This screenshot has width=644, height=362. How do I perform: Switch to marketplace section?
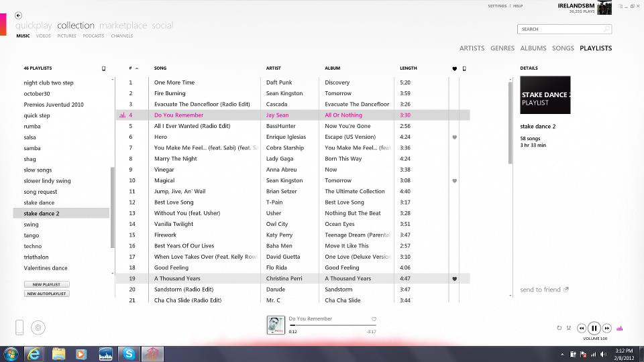(123, 25)
